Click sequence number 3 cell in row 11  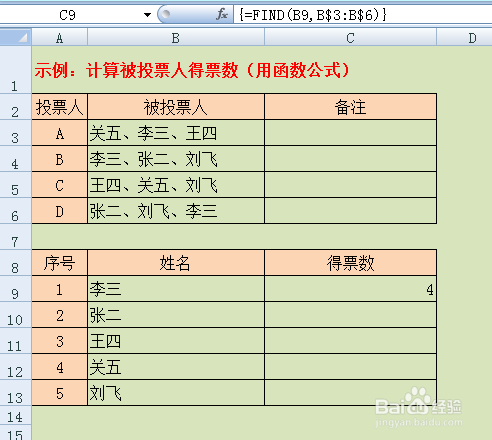point(60,341)
